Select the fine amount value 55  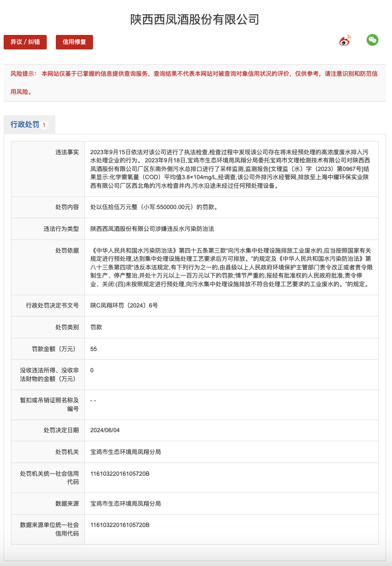click(x=93, y=349)
